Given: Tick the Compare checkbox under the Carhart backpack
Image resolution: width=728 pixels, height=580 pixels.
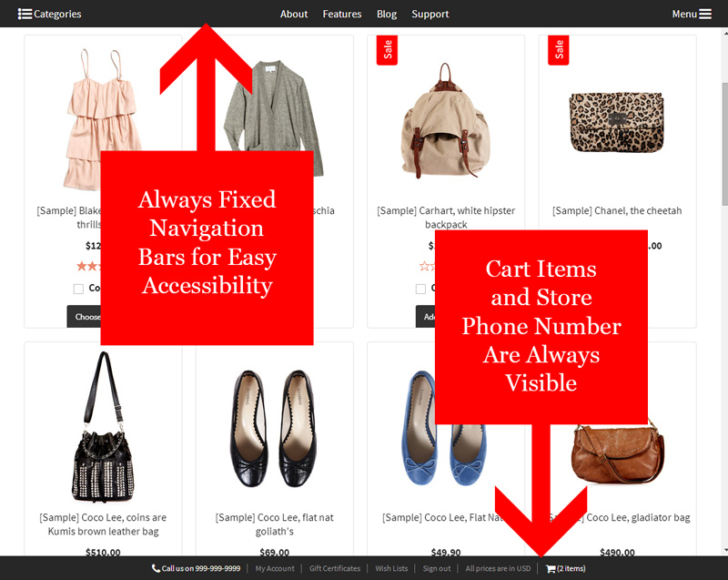Looking at the screenshot, I should point(420,289).
